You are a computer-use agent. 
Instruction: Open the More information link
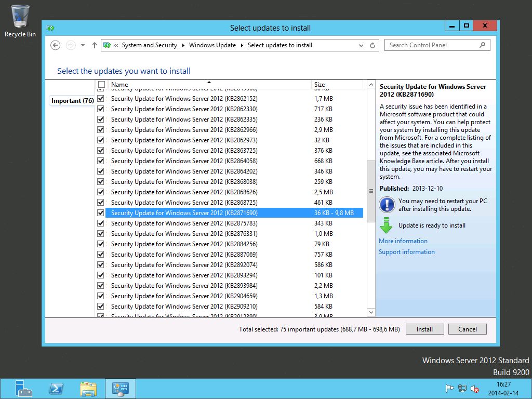(x=403, y=241)
